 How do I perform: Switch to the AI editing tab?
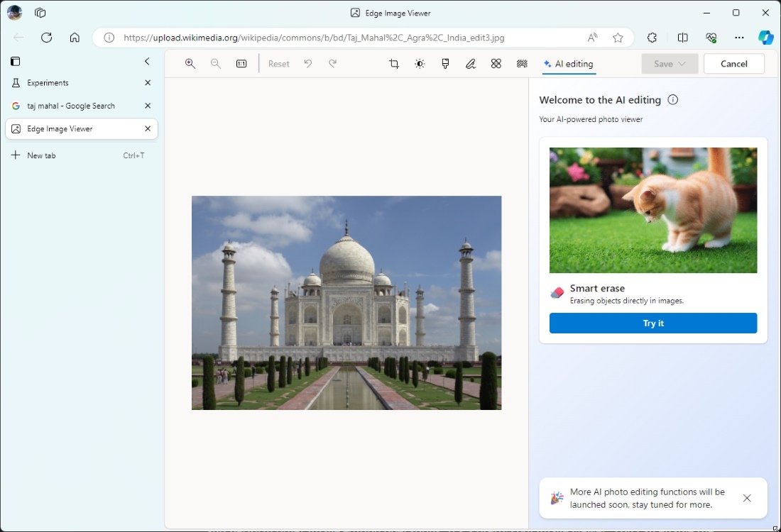point(568,63)
